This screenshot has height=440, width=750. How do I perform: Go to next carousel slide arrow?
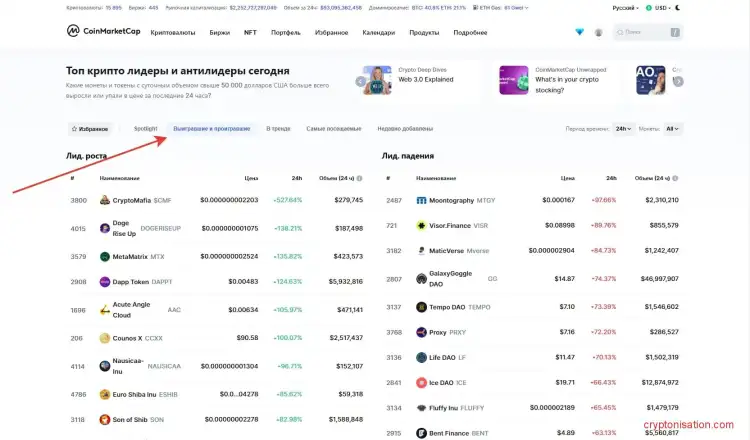pos(678,81)
